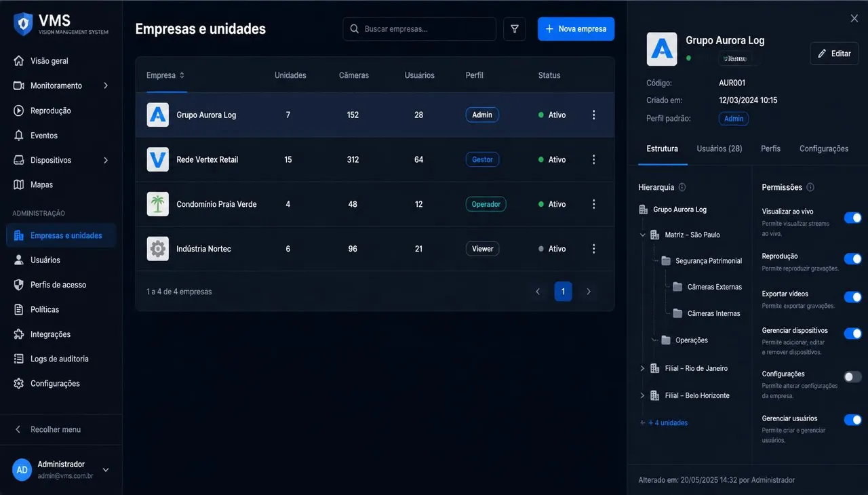Open the Perfis de acesso shield icon
868x495 pixels.
coord(19,285)
